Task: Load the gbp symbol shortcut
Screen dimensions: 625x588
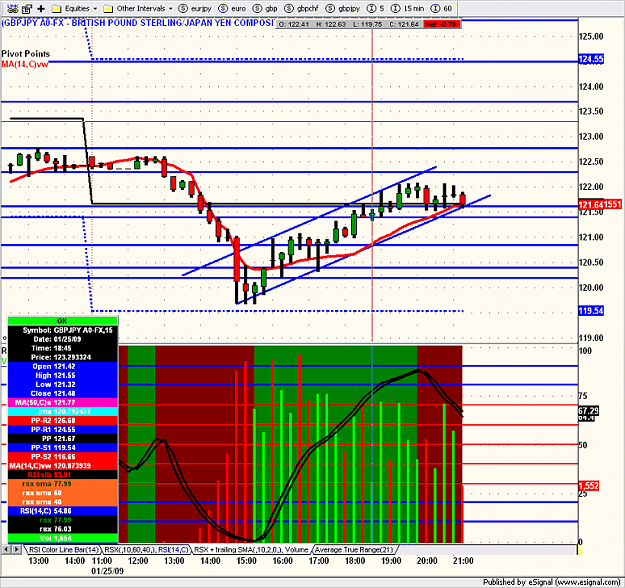Action: click(265, 8)
